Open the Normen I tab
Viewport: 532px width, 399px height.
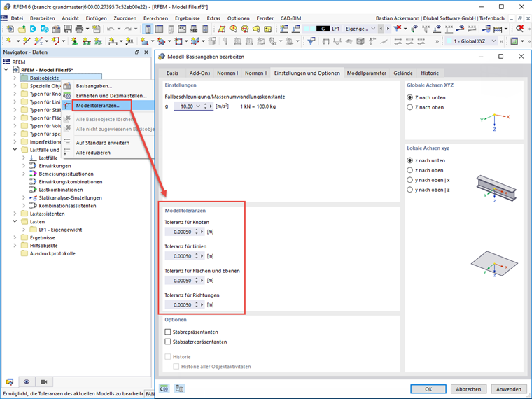(227, 73)
